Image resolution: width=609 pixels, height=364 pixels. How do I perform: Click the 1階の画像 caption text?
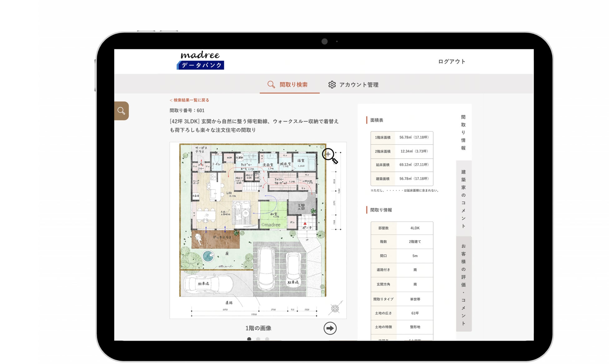[x=258, y=328]
